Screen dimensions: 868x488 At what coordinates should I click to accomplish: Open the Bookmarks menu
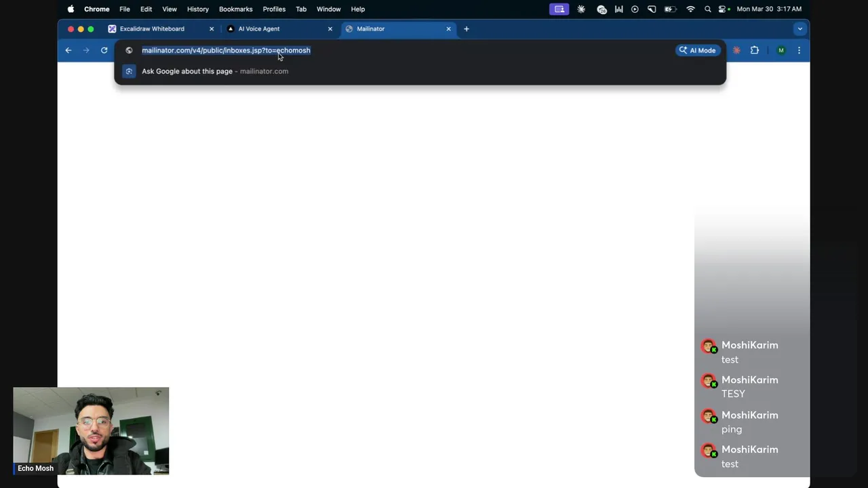pyautogui.click(x=235, y=9)
